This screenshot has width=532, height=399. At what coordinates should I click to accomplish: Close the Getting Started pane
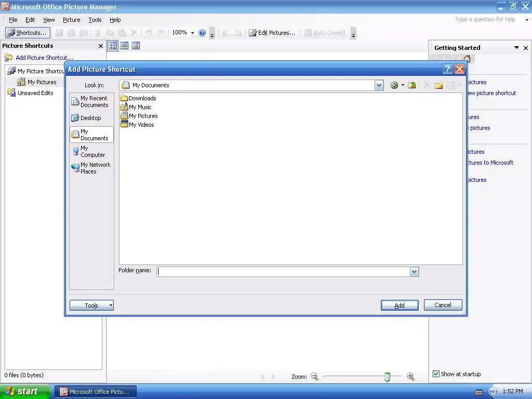tap(526, 48)
